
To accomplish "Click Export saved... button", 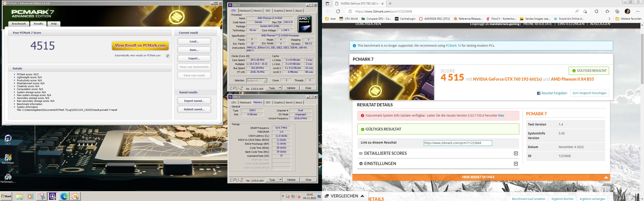I will [x=194, y=101].
